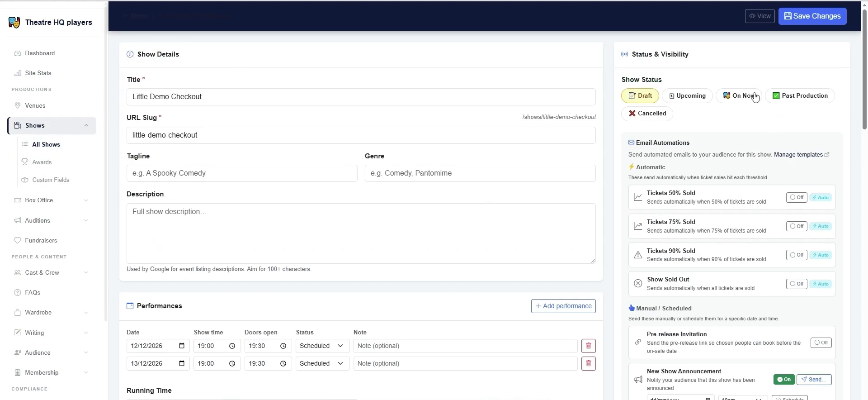Click Save Changes button
868x400 pixels.
pos(812,16)
